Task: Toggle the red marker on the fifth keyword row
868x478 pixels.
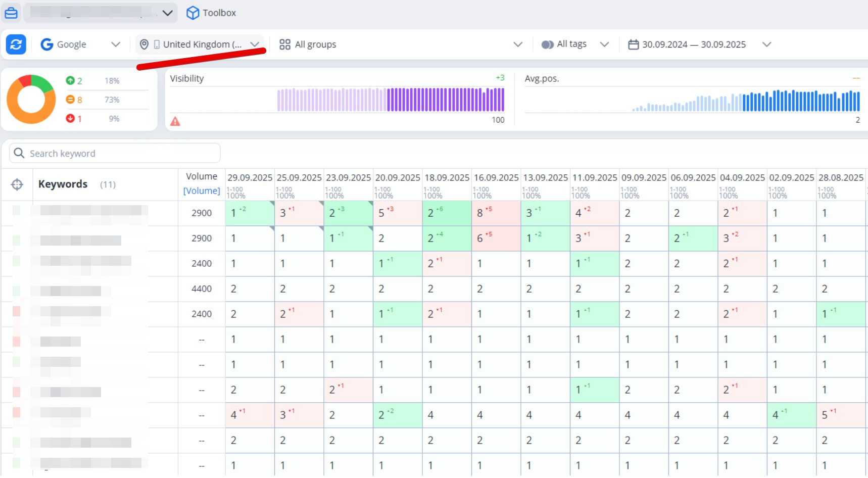Action: [17, 311]
